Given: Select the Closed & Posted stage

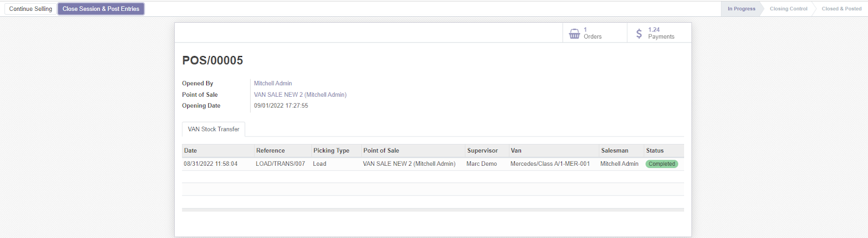Looking at the screenshot, I should (841, 9).
